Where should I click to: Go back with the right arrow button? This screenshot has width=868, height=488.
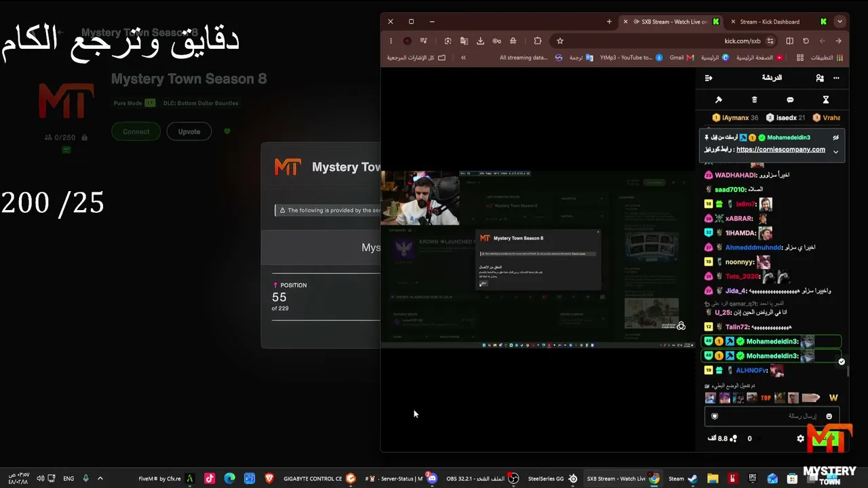click(838, 41)
